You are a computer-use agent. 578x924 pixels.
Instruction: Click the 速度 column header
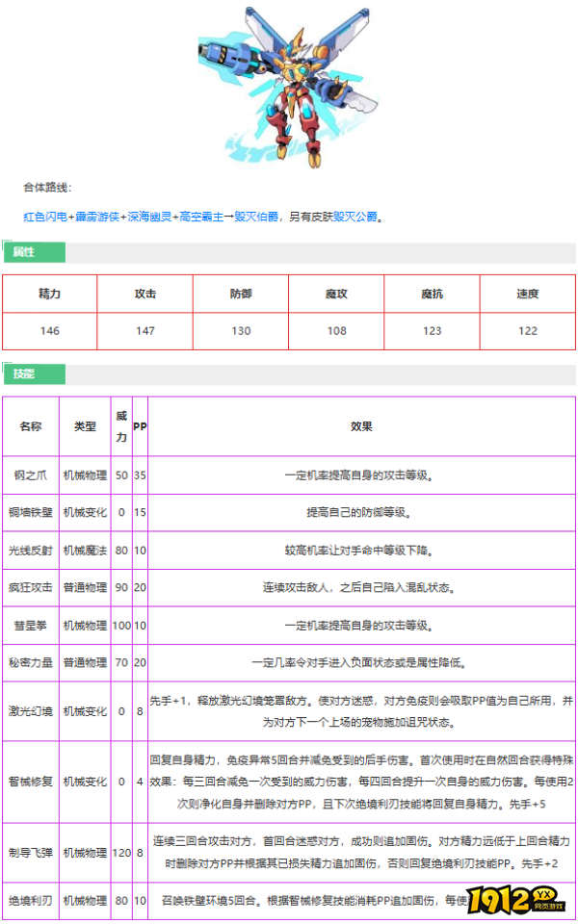click(x=528, y=294)
